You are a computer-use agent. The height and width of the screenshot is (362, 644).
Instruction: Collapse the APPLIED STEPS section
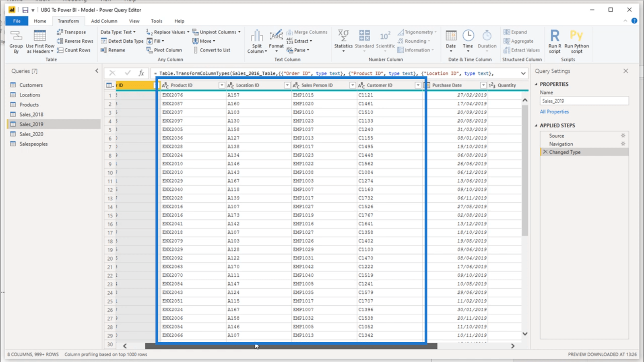536,125
